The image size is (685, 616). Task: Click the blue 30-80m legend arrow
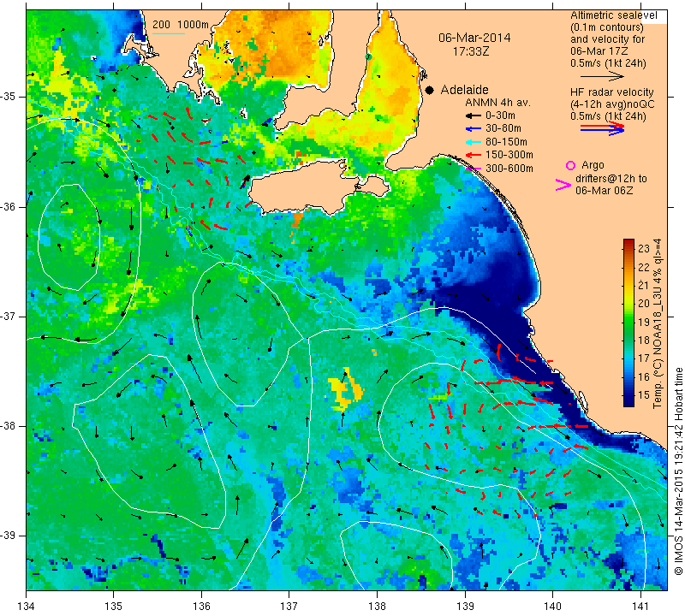point(473,129)
